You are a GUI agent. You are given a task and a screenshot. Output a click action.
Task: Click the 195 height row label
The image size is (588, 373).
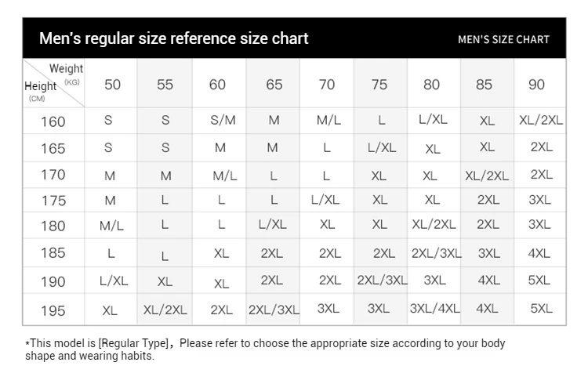point(53,310)
